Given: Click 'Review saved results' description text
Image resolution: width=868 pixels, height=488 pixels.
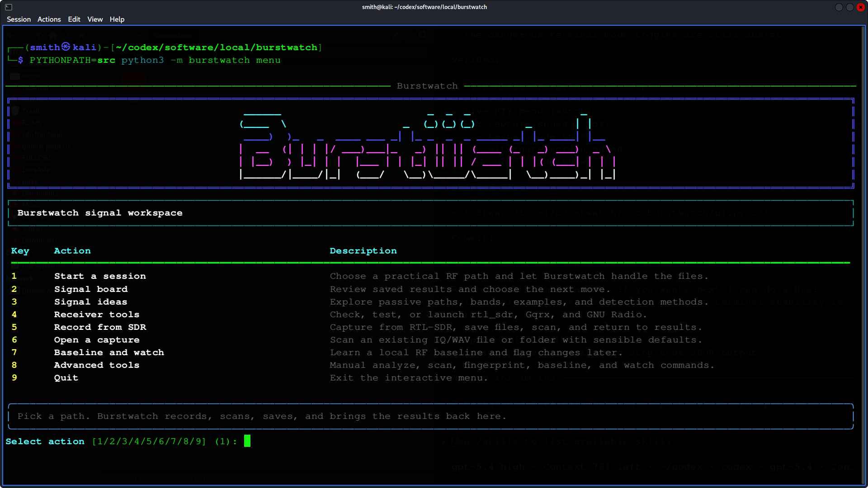Looking at the screenshot, I should click(x=470, y=289).
